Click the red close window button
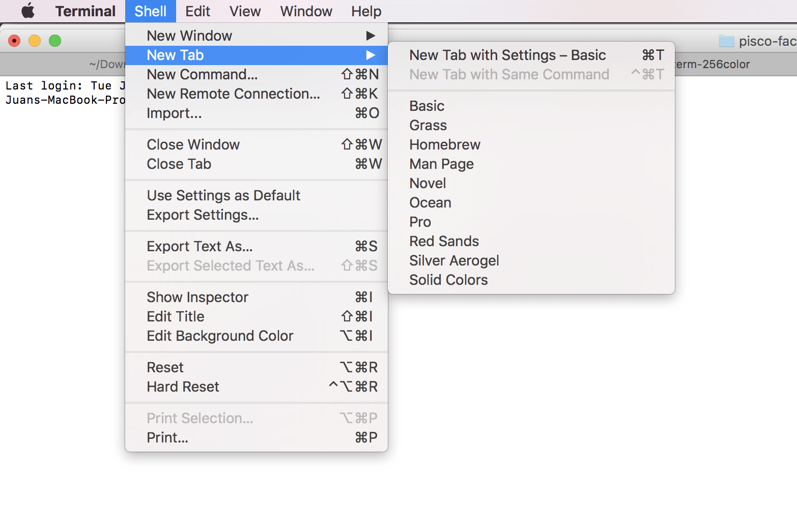Image resolution: width=797 pixels, height=532 pixels. pyautogui.click(x=14, y=41)
